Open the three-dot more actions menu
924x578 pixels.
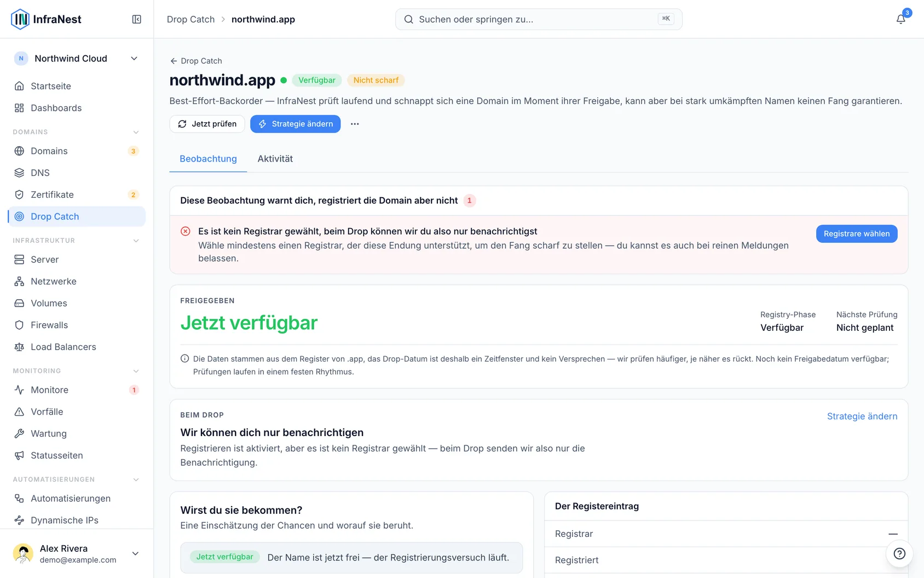[355, 124]
